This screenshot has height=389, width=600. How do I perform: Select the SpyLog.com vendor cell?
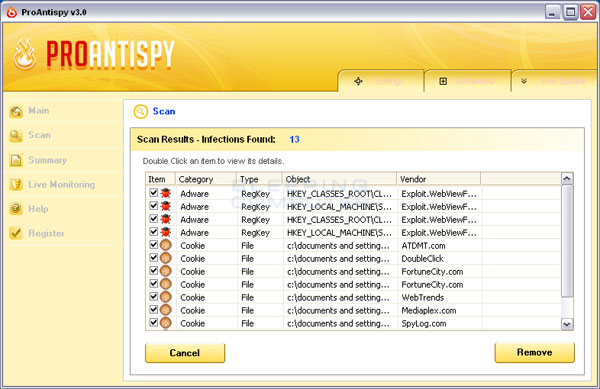424,324
